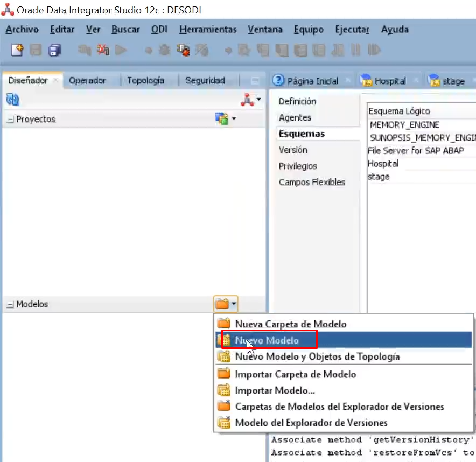Viewport: 476px width, 462px height.
Task: Open the Herramientas menu
Action: [x=208, y=30]
